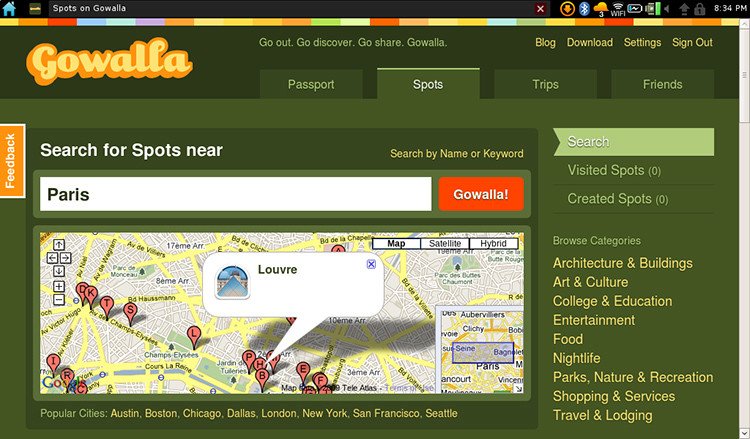Screen dimensions: 750x439
Task: Click the home icon in top bar
Action: click(x=9, y=8)
